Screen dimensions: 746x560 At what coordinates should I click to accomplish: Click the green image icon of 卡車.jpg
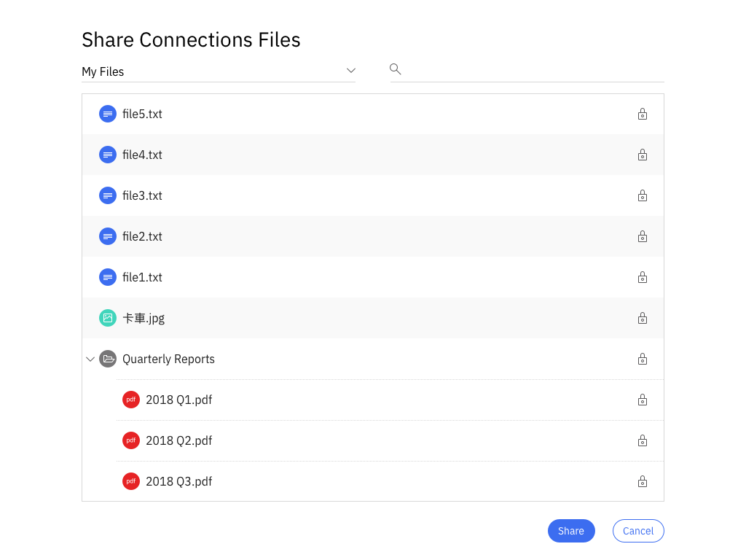pos(108,318)
